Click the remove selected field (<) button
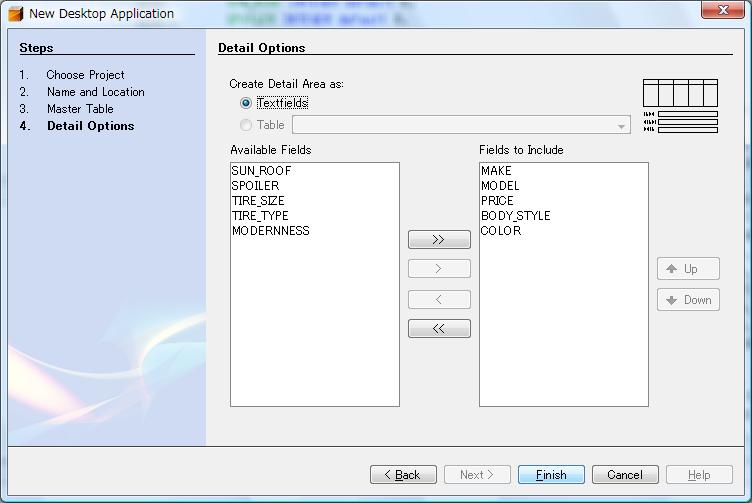752x503 pixels. click(439, 299)
